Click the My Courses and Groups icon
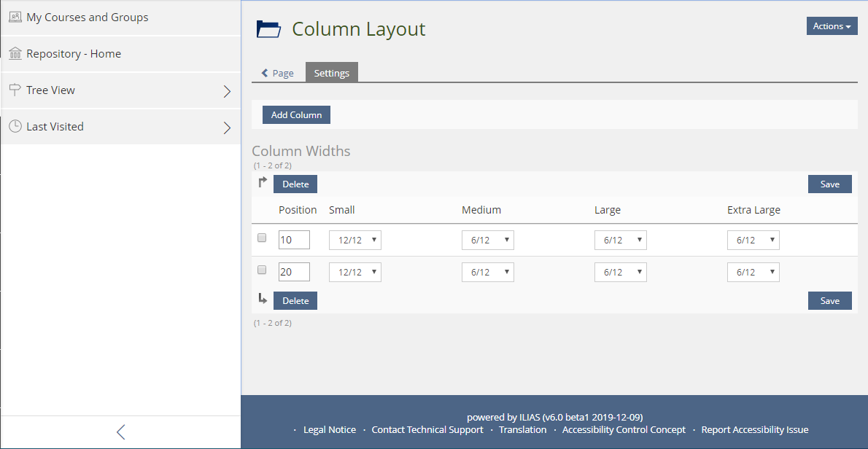 point(15,17)
